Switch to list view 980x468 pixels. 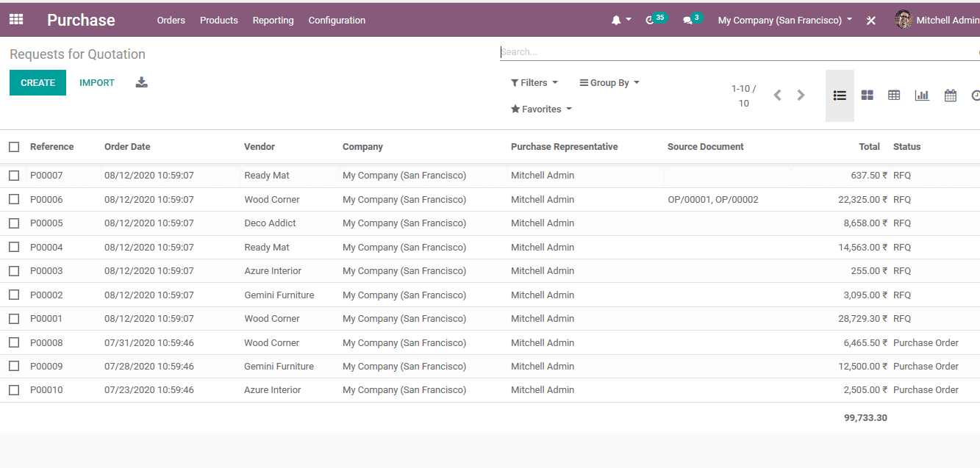click(x=840, y=96)
